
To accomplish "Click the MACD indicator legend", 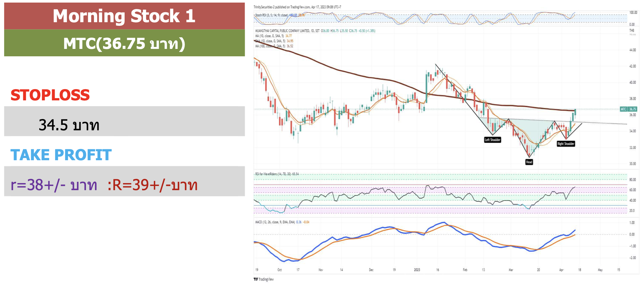I will 282,222.
